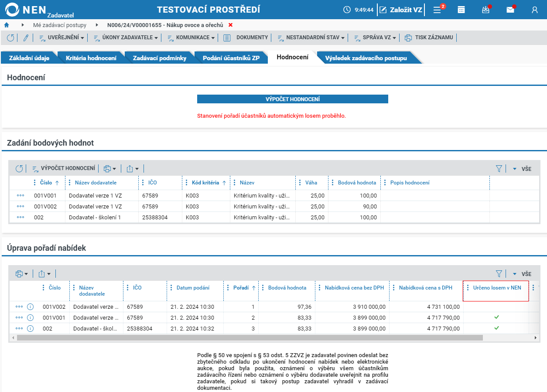547x392 pixels.
Task: Open the KOMUNIKACE dropdown menu
Action: (191, 38)
